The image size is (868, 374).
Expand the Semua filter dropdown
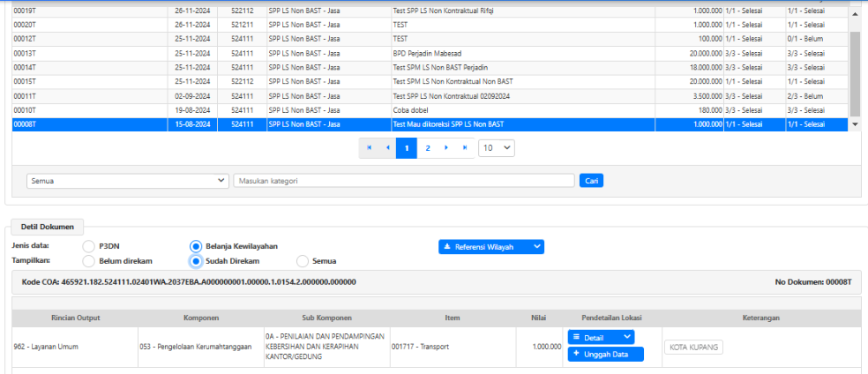click(128, 181)
